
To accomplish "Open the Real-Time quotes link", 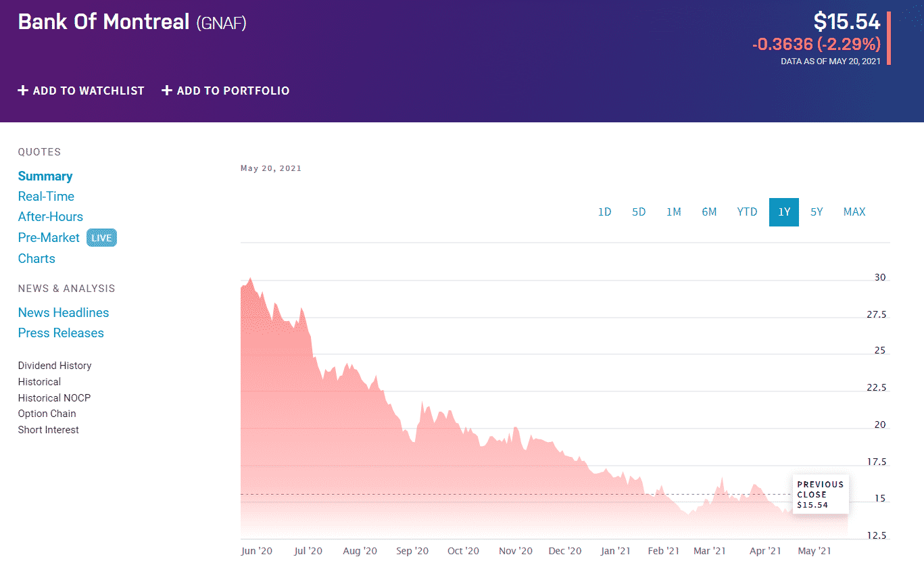I will pos(46,197).
